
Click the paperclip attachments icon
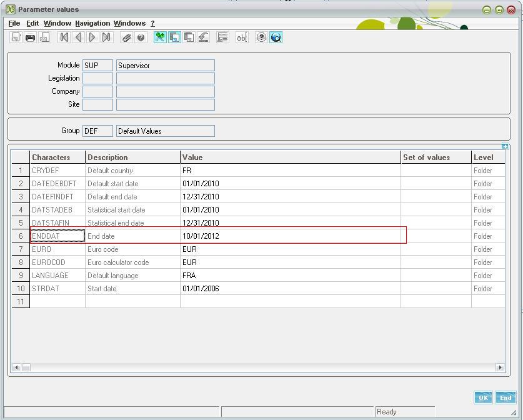[x=126, y=37]
